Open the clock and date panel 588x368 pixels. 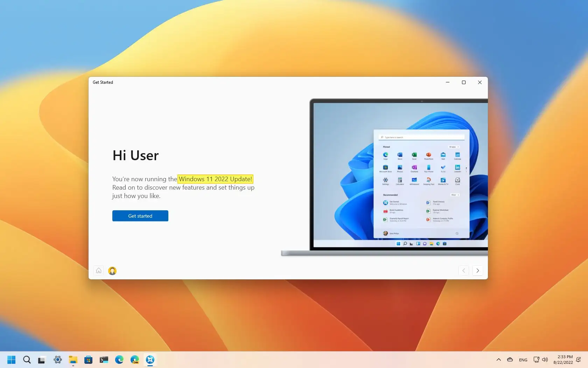563,360
